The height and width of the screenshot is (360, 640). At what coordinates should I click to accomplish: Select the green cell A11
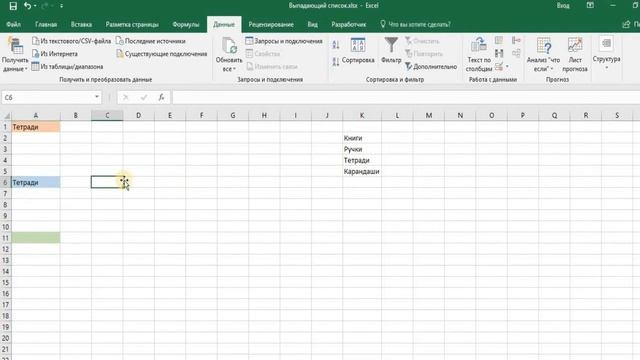[x=36, y=238]
